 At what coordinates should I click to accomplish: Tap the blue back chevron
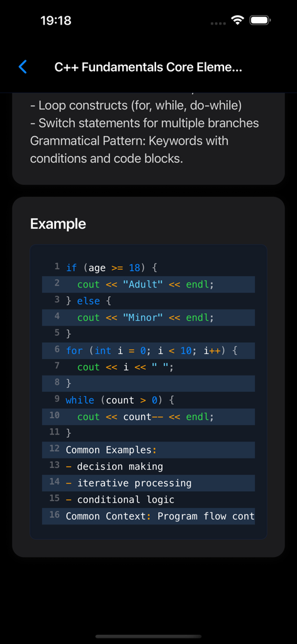click(x=23, y=67)
